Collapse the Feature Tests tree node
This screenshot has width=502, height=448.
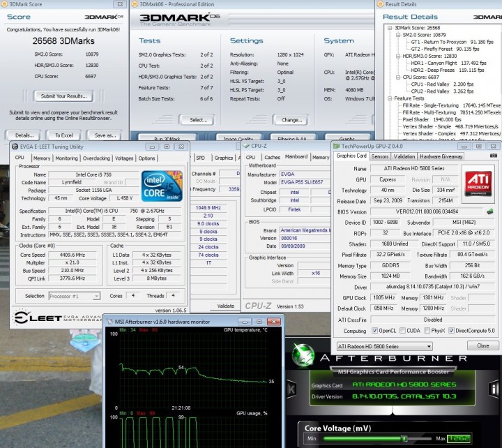point(390,98)
